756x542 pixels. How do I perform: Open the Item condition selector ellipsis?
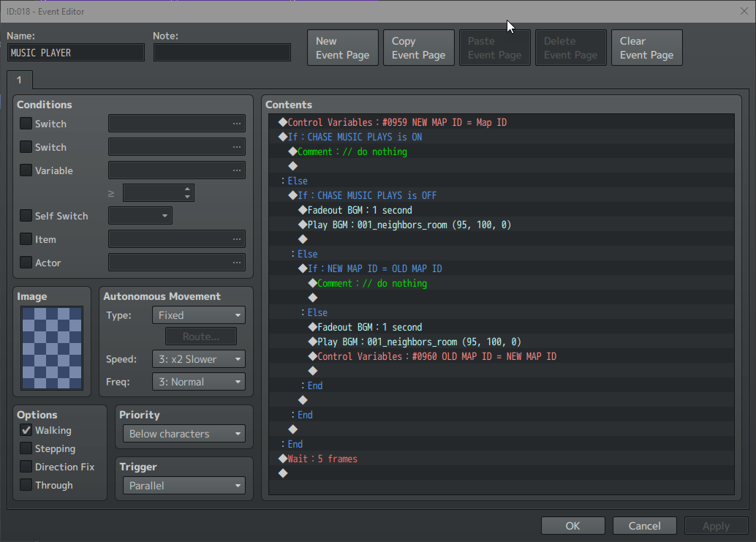pos(236,239)
